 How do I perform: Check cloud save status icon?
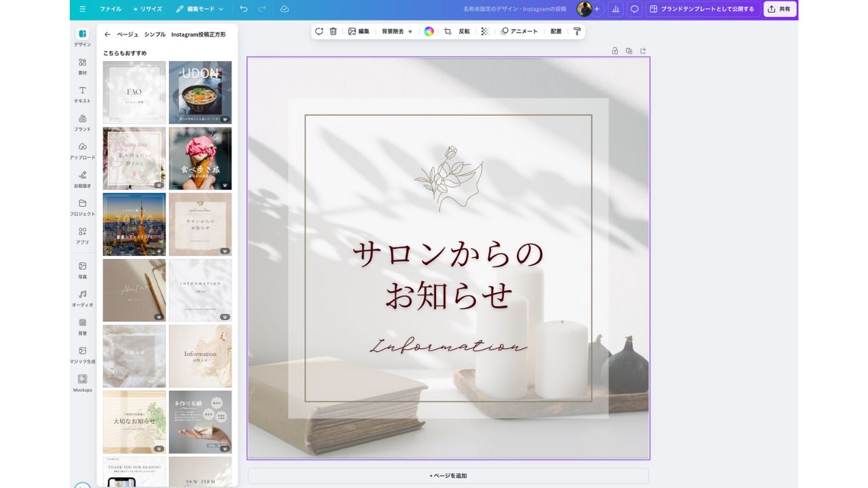coord(284,9)
